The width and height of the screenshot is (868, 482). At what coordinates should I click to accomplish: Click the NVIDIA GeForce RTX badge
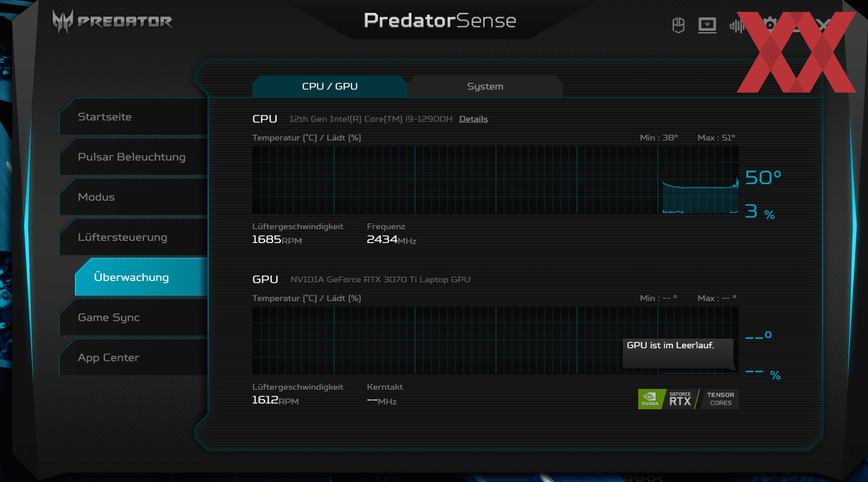point(668,399)
